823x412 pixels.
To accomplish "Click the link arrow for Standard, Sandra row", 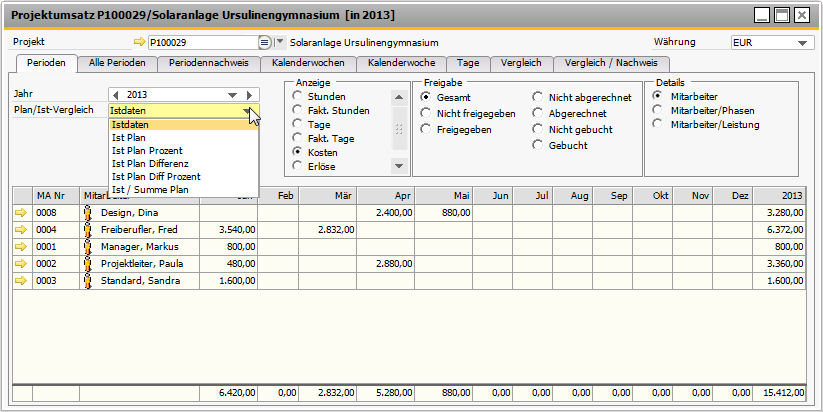I will pyautogui.click(x=21, y=280).
